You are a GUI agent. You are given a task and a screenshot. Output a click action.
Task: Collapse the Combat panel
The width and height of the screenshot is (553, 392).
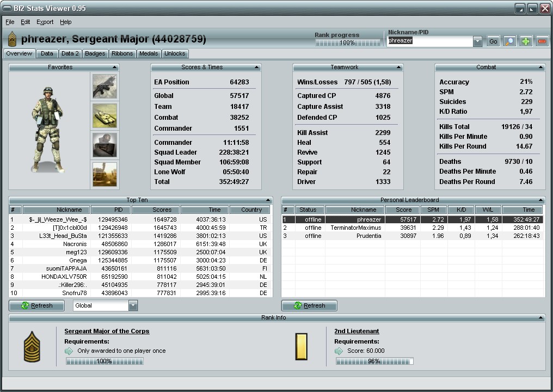click(x=540, y=67)
